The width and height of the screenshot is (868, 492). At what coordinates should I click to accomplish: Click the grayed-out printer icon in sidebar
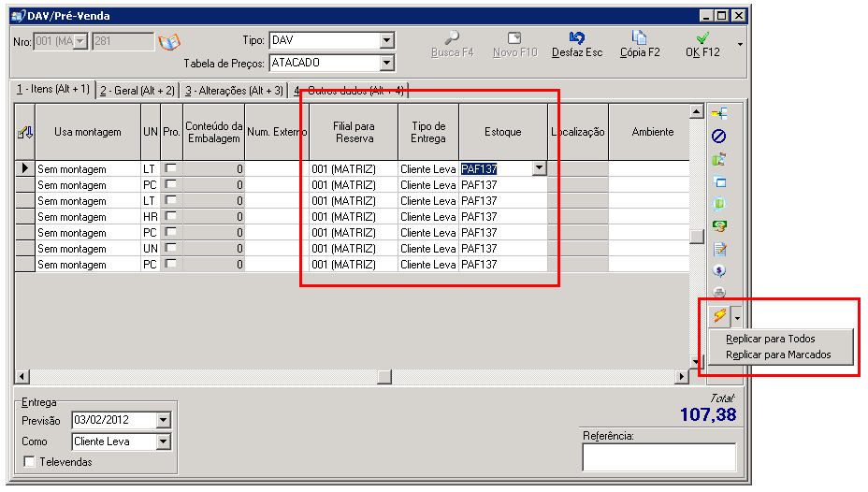click(719, 292)
